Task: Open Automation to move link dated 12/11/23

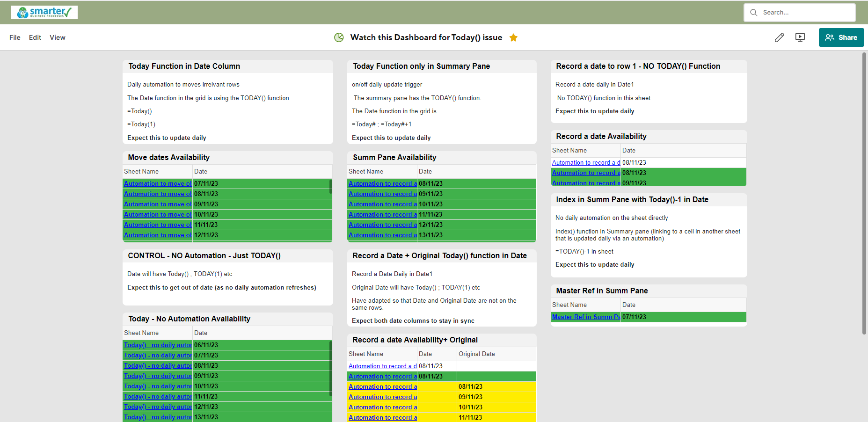Action: click(158, 235)
